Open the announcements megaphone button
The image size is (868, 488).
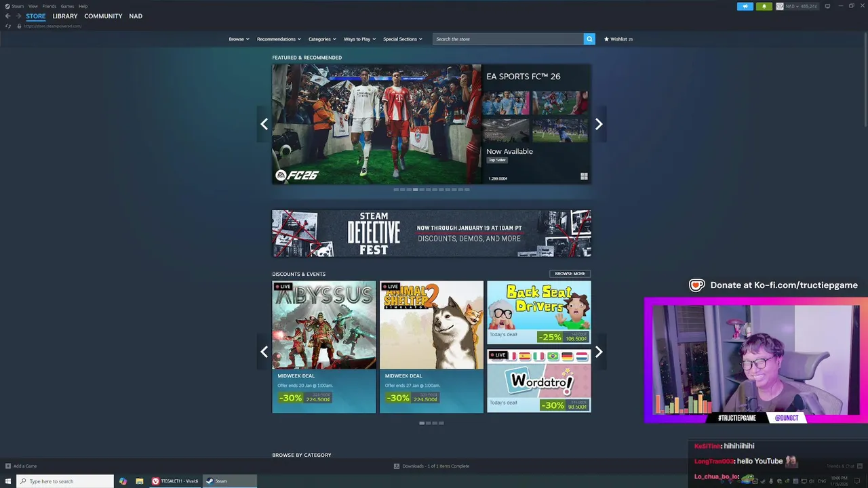745,6
